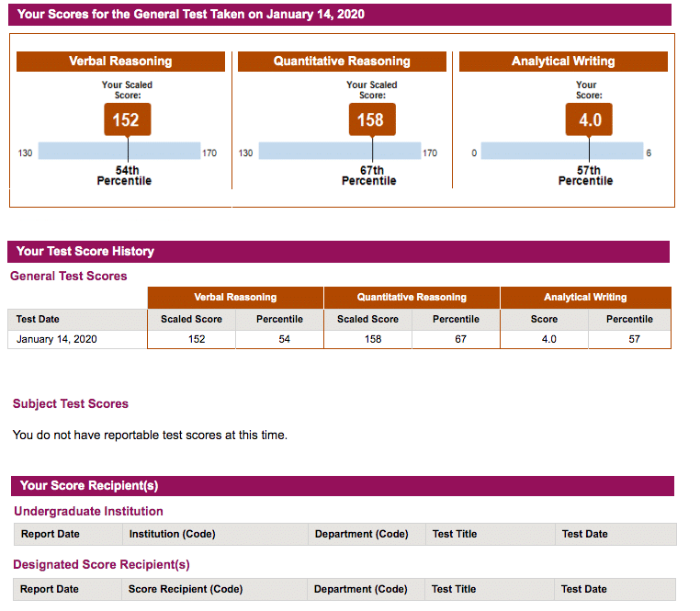Image resolution: width=700 pixels, height=611 pixels.
Task: Click the Quantitative Reasoning 158 score badge
Action: pyautogui.click(x=372, y=119)
